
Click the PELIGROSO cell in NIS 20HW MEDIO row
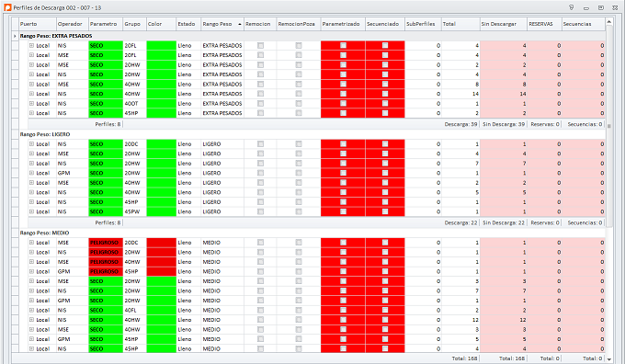point(105,252)
